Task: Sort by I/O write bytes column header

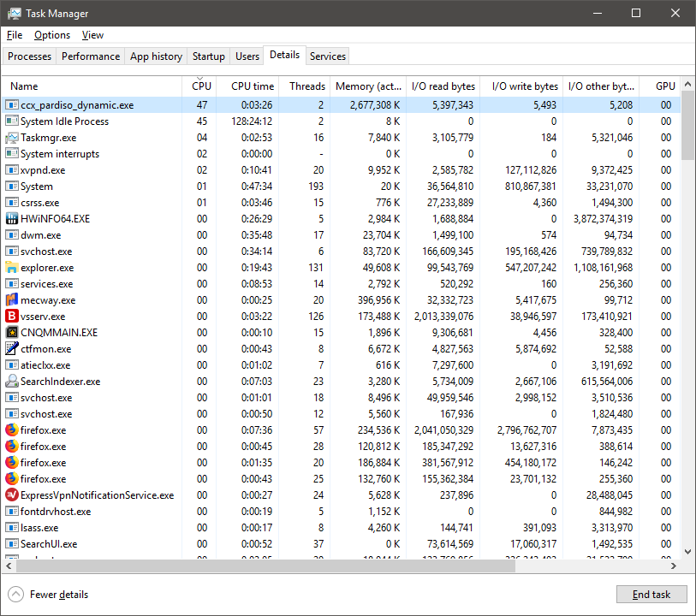Action: click(522, 86)
